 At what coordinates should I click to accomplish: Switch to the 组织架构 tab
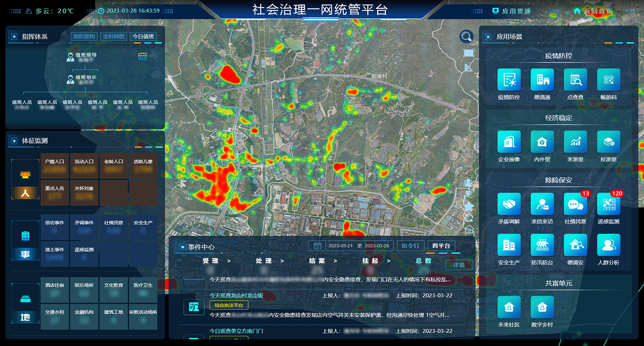click(84, 36)
